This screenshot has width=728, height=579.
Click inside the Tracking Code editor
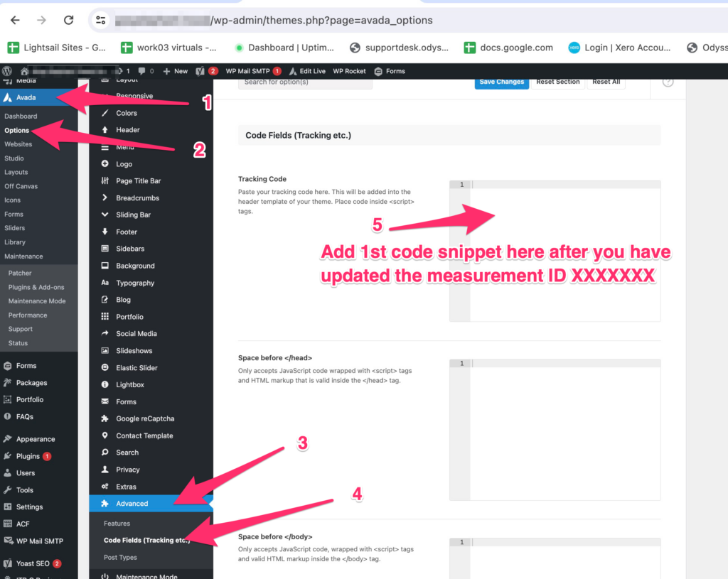[x=555, y=251]
